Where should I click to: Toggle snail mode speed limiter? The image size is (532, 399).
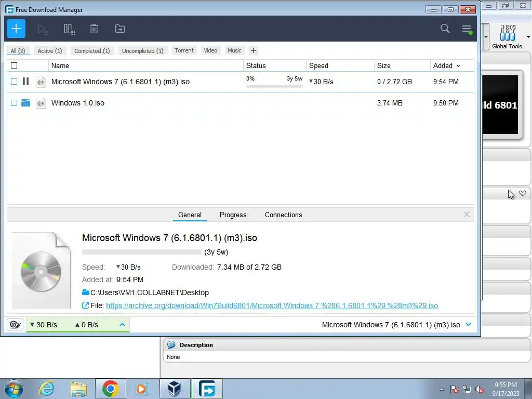click(x=15, y=325)
